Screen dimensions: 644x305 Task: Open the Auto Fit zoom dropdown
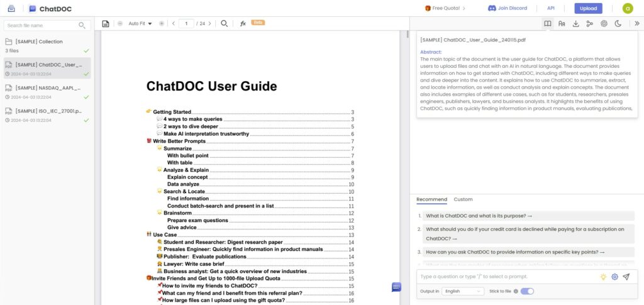click(140, 24)
